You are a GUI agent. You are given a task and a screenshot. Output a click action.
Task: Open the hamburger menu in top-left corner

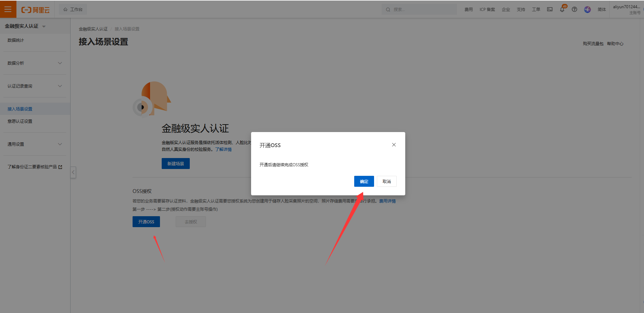pos(8,9)
